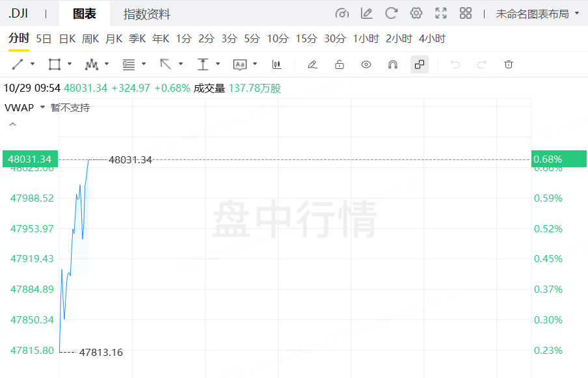Enter fullscreen chart mode
Image resolution: width=588 pixels, height=378 pixels.
pyautogui.click(x=441, y=13)
